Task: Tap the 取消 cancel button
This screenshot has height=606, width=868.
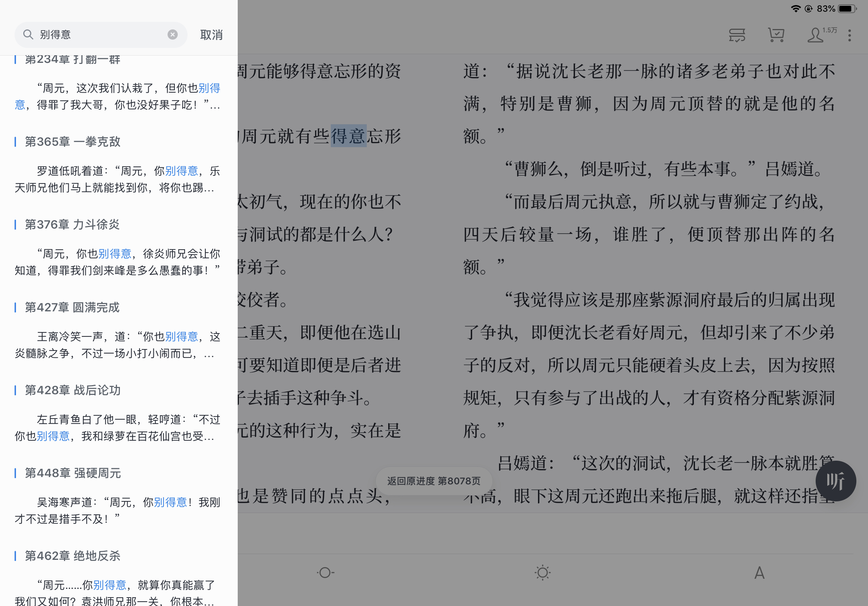Action: pyautogui.click(x=211, y=35)
